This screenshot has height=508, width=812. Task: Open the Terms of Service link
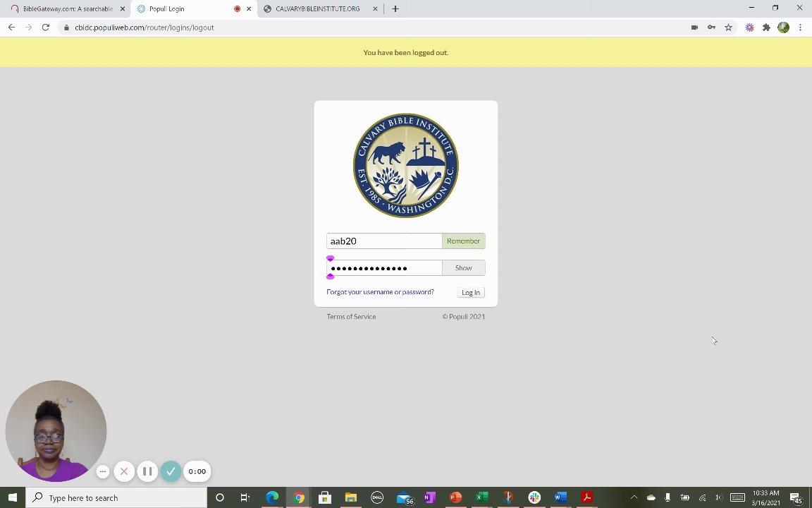click(x=351, y=317)
